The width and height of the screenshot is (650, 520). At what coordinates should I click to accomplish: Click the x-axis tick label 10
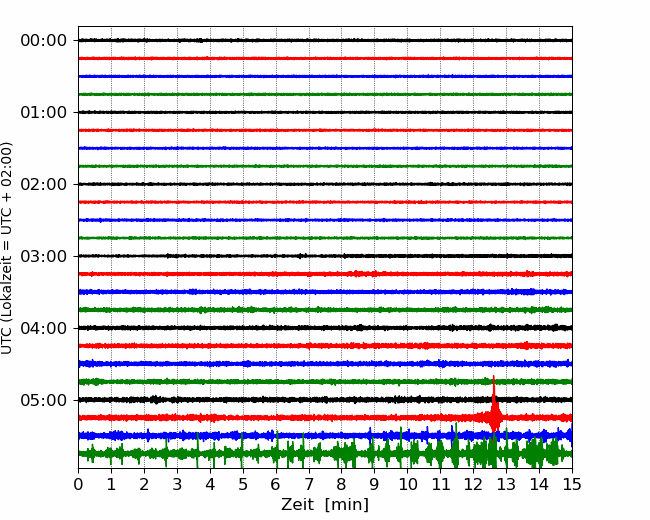[x=407, y=484]
